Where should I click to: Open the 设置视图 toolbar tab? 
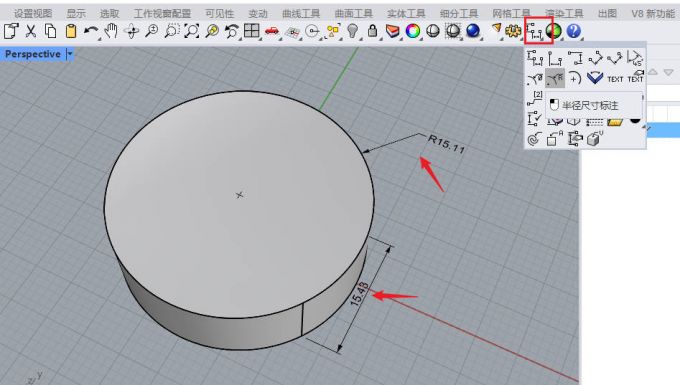tap(33, 14)
